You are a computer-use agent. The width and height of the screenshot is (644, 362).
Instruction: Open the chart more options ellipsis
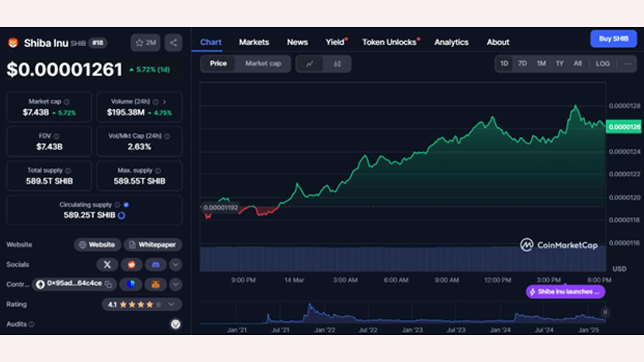tap(627, 64)
